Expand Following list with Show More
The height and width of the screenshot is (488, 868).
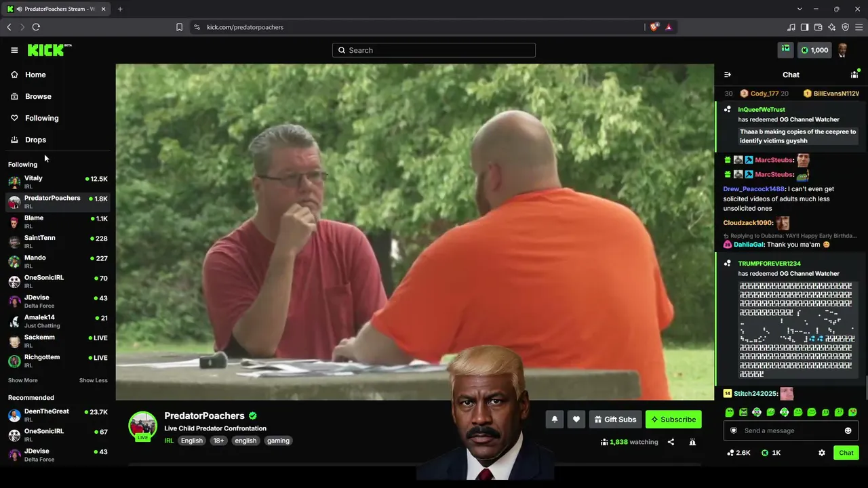tap(23, 380)
